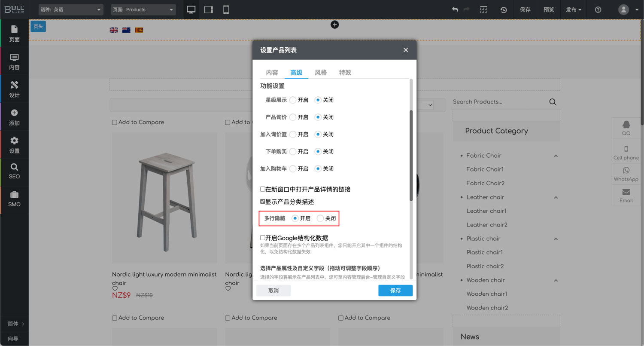The width and height of the screenshot is (644, 346).
Task: Click the black plus add-section icon
Action: pos(335,25)
